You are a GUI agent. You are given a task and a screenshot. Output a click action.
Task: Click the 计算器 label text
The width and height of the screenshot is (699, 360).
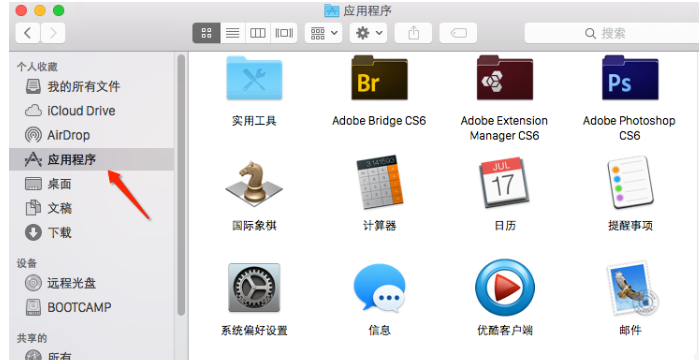(x=379, y=226)
